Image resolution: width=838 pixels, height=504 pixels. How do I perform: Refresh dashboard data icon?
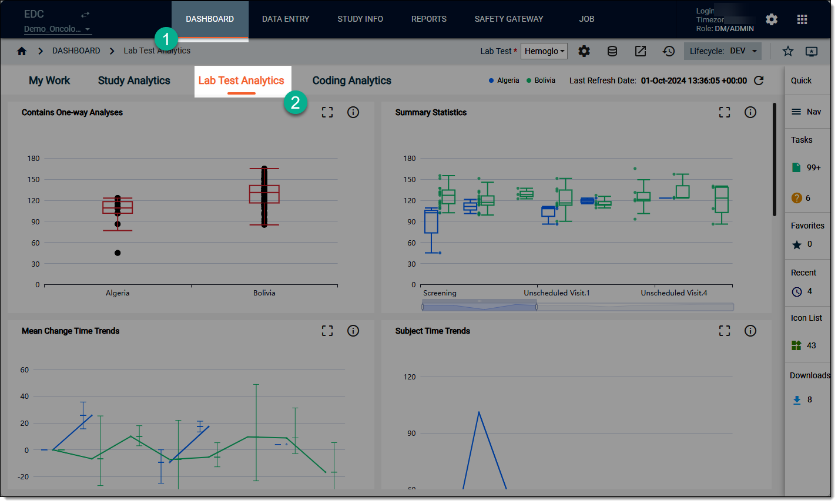[x=759, y=80]
